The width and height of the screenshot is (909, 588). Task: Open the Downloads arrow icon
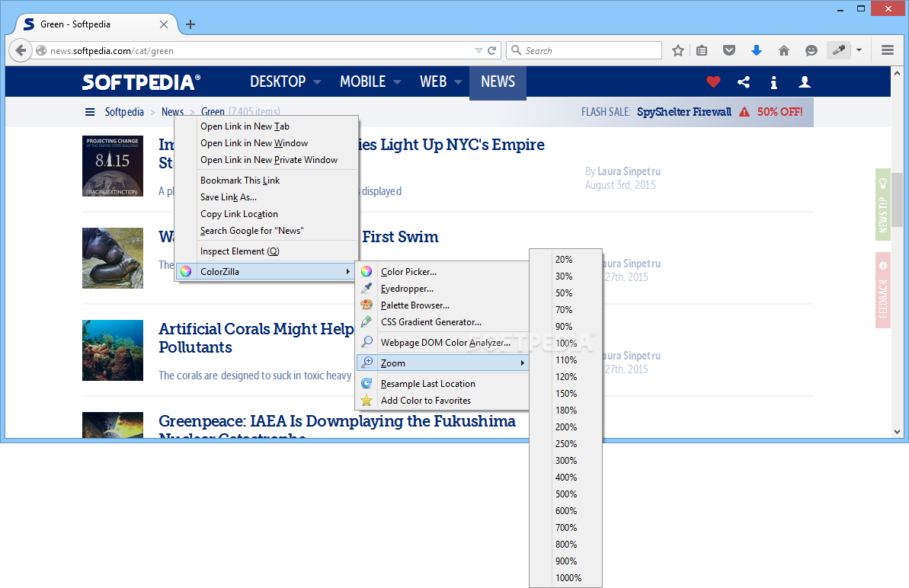[757, 50]
